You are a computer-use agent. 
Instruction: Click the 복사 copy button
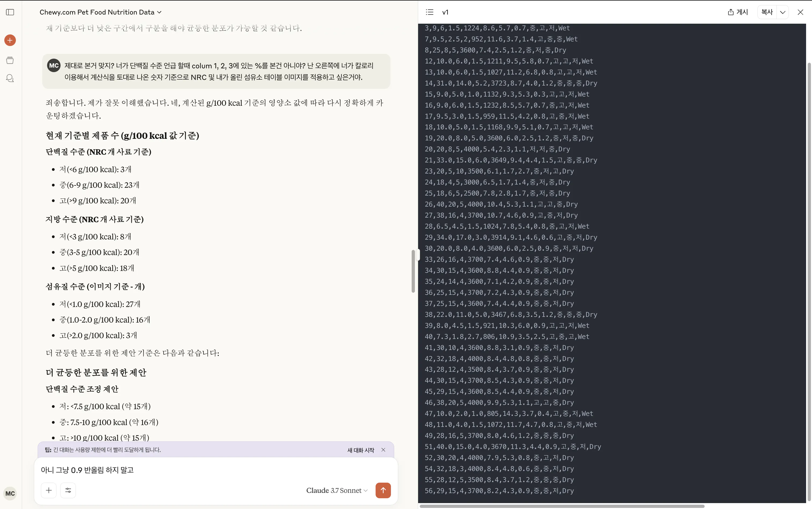click(x=767, y=12)
